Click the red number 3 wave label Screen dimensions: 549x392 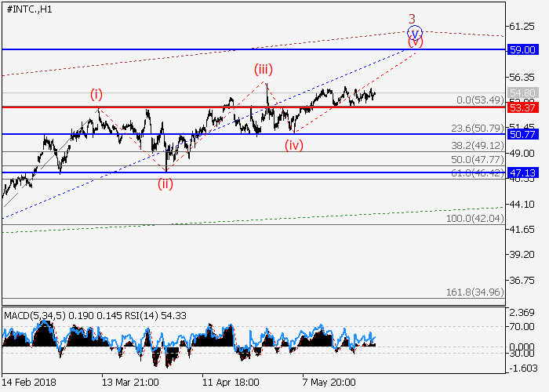[x=410, y=18]
